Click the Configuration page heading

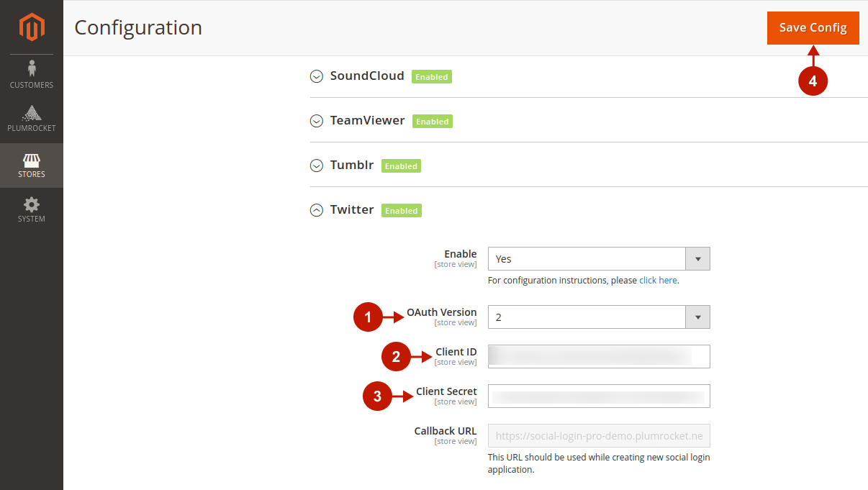click(x=138, y=27)
